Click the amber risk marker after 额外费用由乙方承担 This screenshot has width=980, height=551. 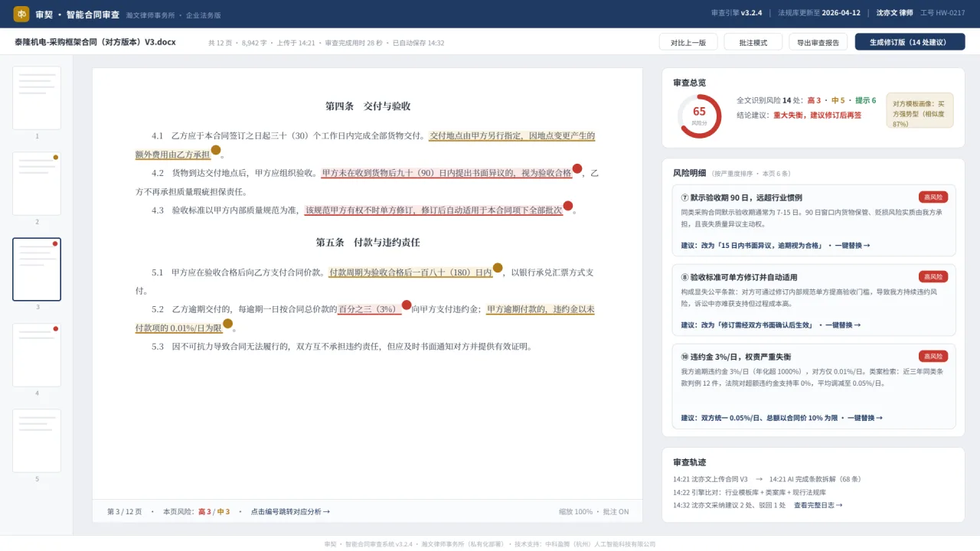(216, 150)
